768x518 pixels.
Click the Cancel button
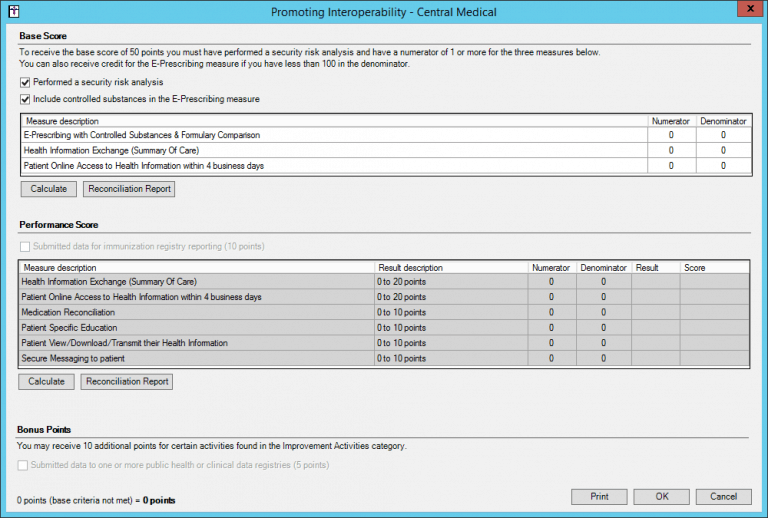[x=723, y=497]
